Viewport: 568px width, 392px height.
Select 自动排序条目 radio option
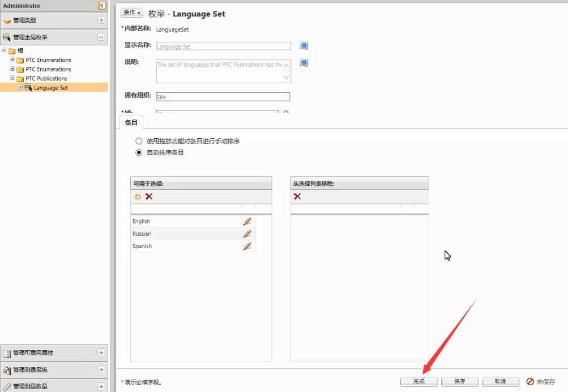click(139, 152)
